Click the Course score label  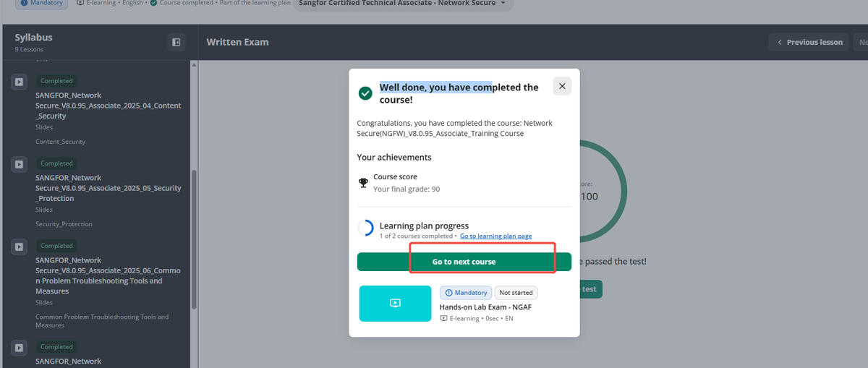(x=395, y=176)
